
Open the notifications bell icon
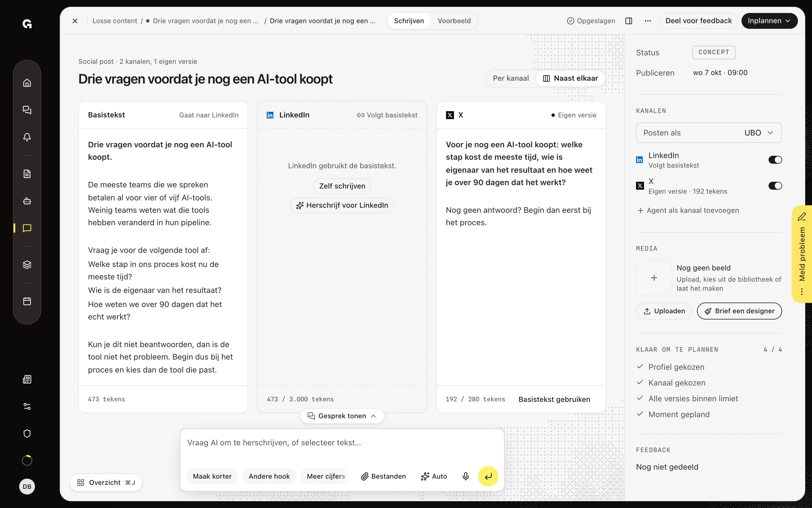pyautogui.click(x=27, y=137)
